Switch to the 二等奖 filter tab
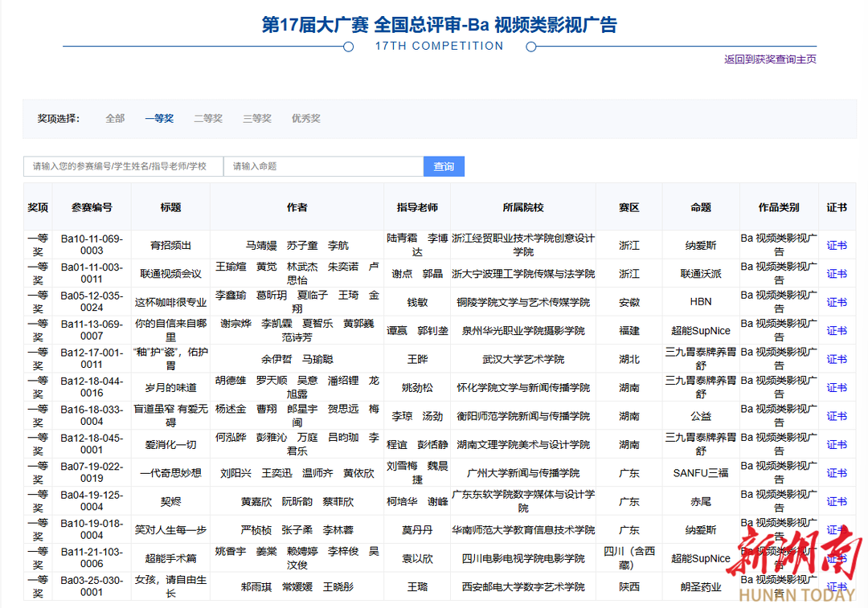 pos(208,118)
